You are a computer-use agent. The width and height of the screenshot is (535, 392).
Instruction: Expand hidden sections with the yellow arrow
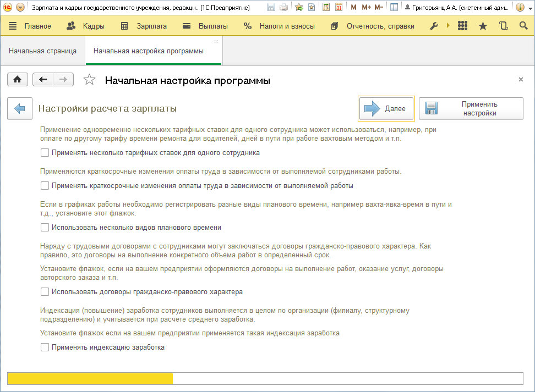pyautogui.click(x=447, y=26)
